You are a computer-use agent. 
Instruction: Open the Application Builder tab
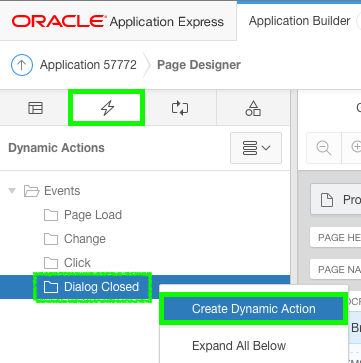pyautogui.click(x=299, y=21)
